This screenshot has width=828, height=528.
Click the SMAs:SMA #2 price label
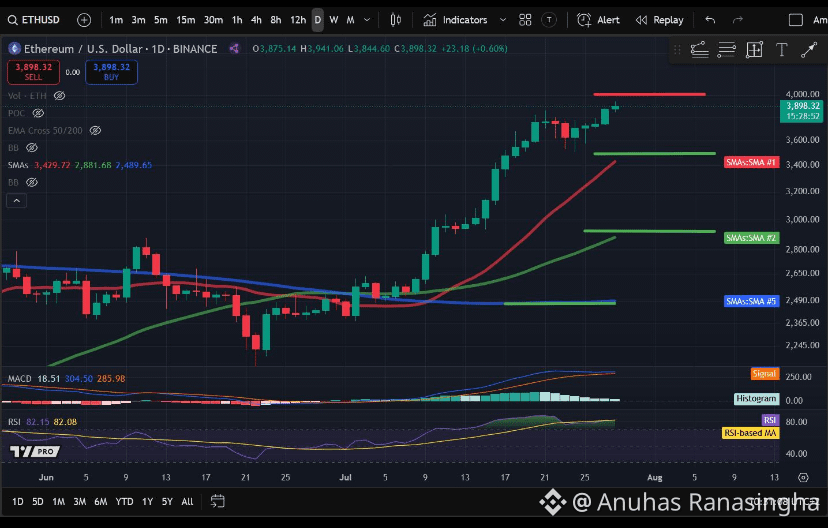751,238
